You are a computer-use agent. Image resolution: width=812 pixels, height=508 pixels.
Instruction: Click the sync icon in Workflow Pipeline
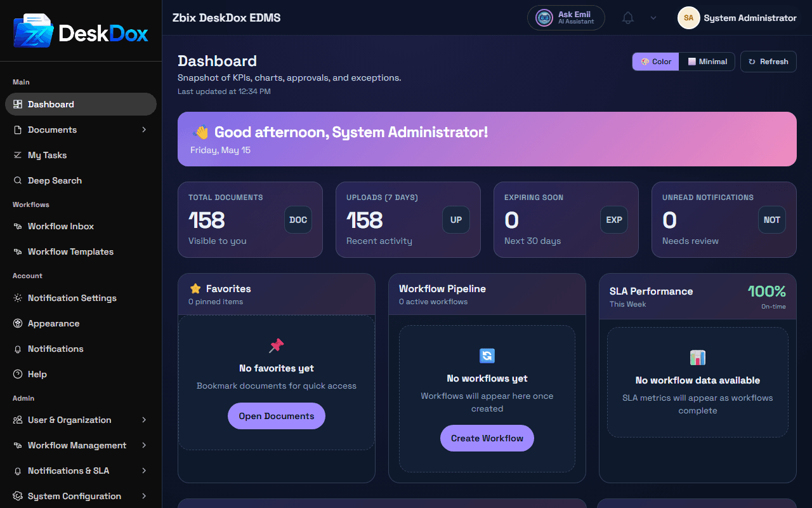click(487, 356)
